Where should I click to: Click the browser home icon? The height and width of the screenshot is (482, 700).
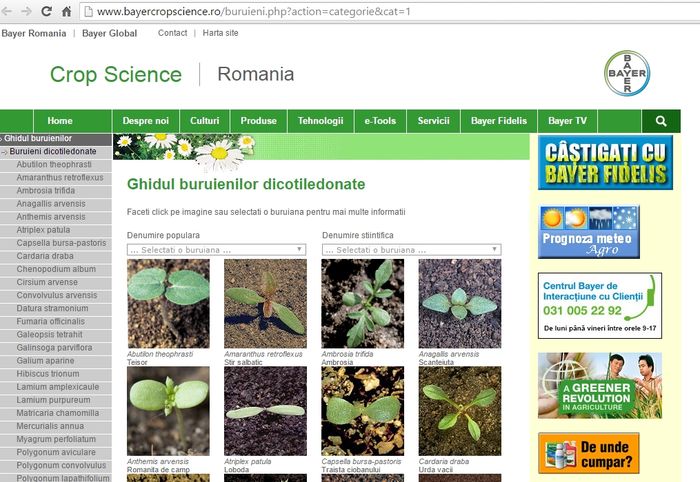[66, 11]
